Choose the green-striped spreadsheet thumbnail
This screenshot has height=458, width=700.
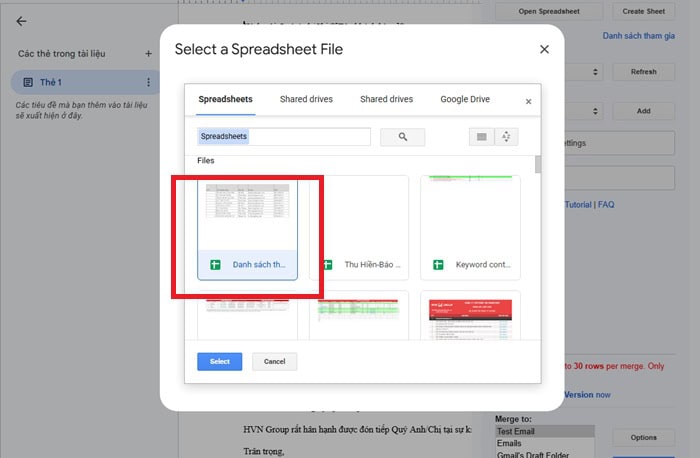click(x=358, y=316)
